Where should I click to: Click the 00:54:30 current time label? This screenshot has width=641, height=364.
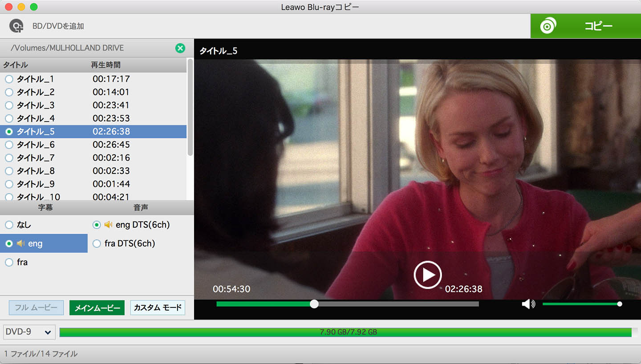(231, 289)
